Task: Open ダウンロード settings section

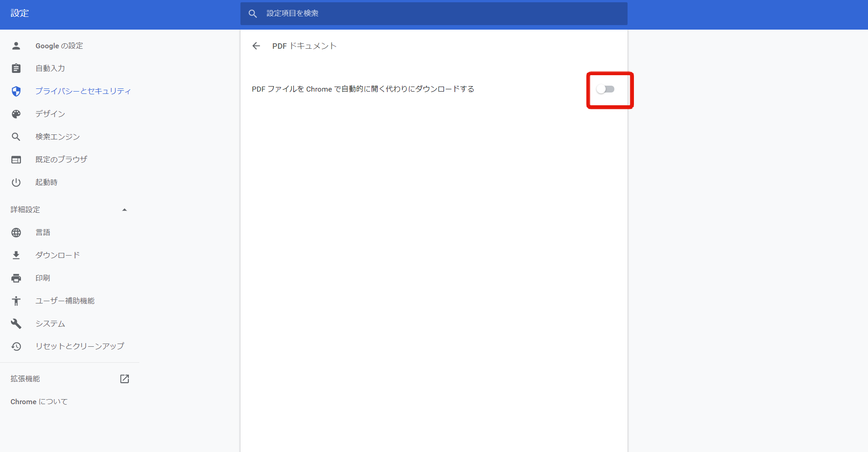Action: [x=57, y=255]
